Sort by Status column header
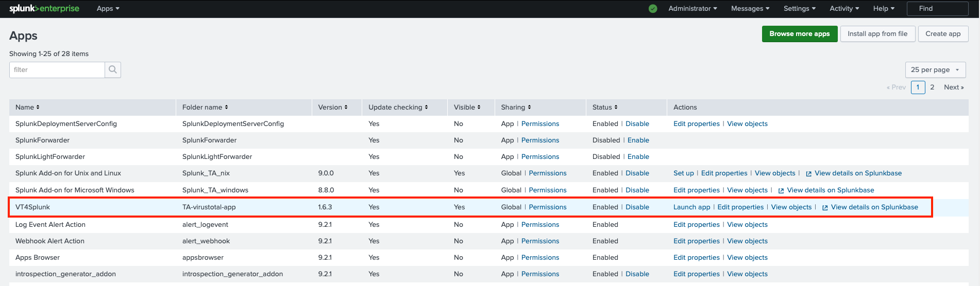This screenshot has height=286, width=980. click(x=605, y=108)
